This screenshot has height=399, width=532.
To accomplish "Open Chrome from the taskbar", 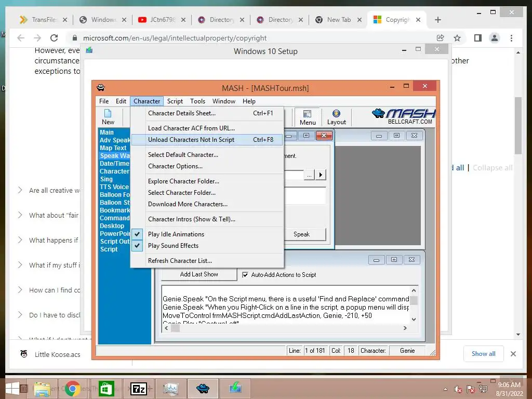I will tap(72, 389).
